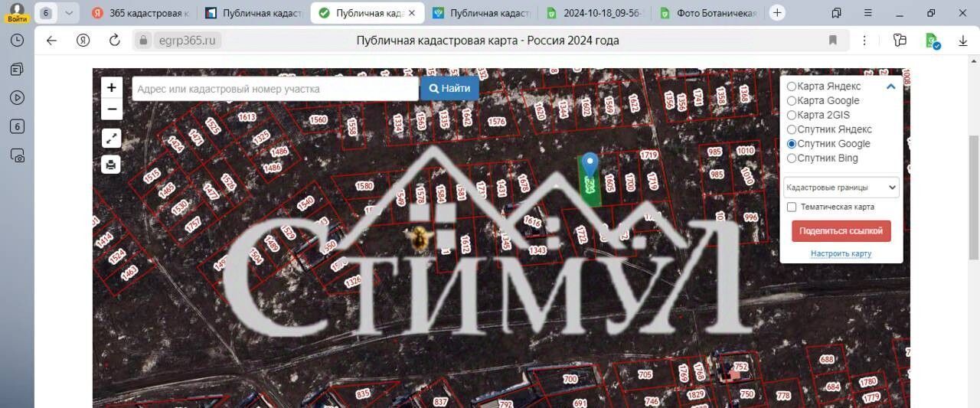The width and height of the screenshot is (980, 408).
Task: Focus the address or cadastral number field
Action: [276, 89]
